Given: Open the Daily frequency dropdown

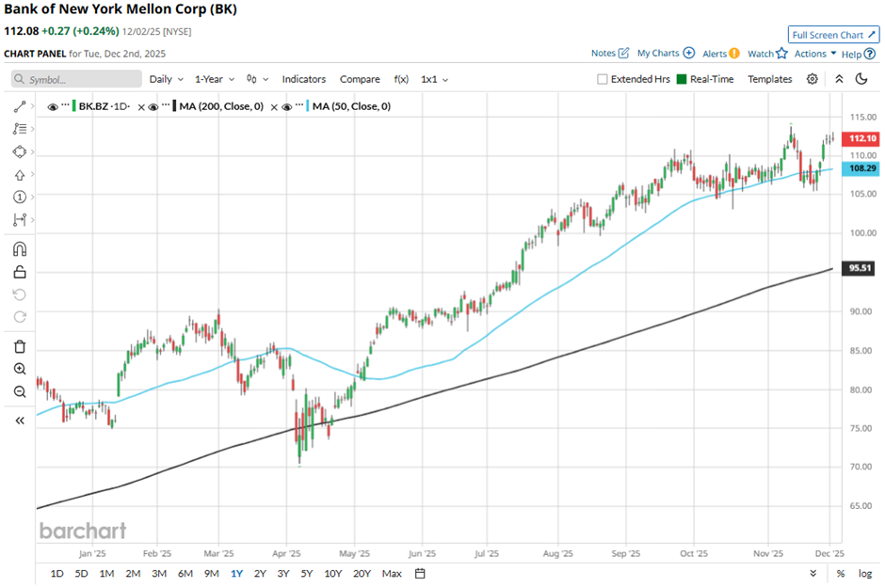Looking at the screenshot, I should pos(166,79).
